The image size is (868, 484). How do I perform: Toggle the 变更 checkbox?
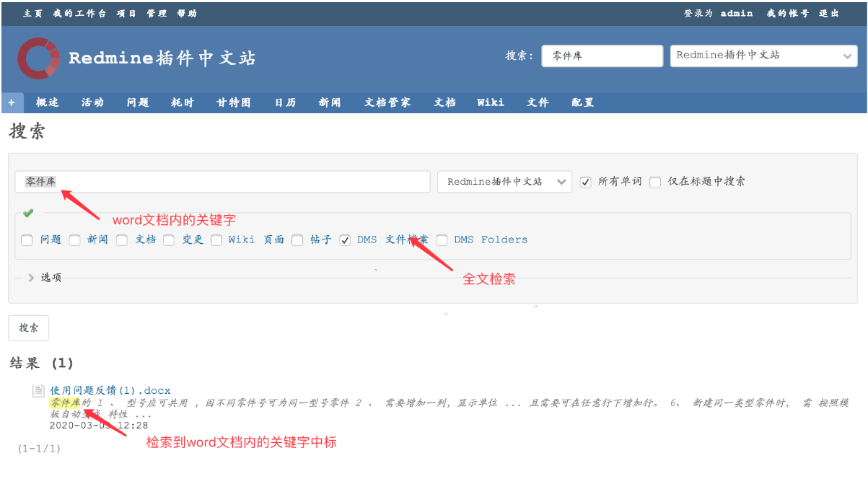pyautogui.click(x=169, y=240)
